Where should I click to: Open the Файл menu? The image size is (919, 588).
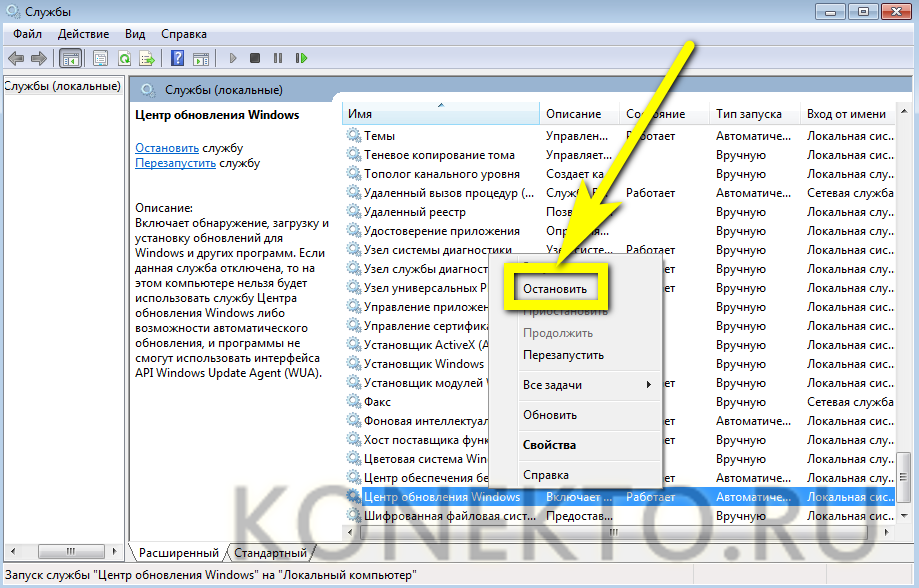(28, 34)
